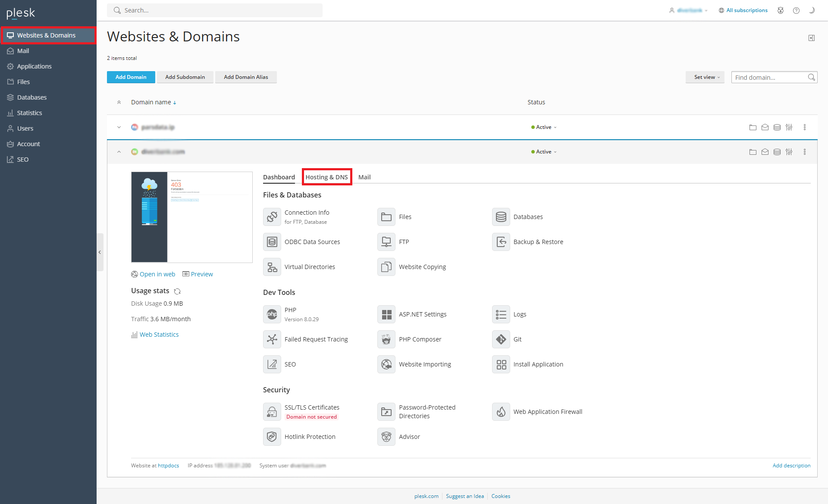Click the Add Domain Alias button
Image resolution: width=828 pixels, height=504 pixels.
tap(246, 77)
